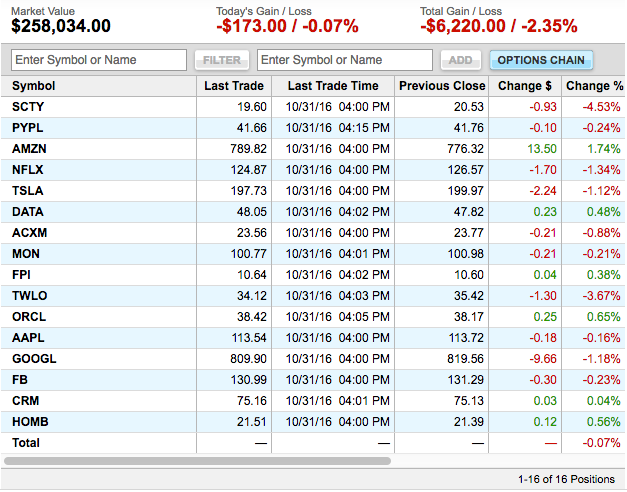Select the HOMB symbol row

click(x=313, y=422)
